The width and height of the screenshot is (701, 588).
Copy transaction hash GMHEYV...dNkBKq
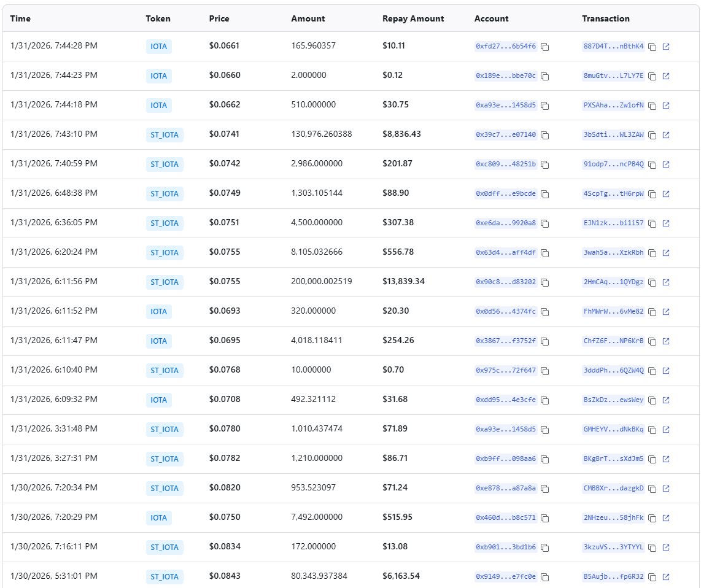653,430
